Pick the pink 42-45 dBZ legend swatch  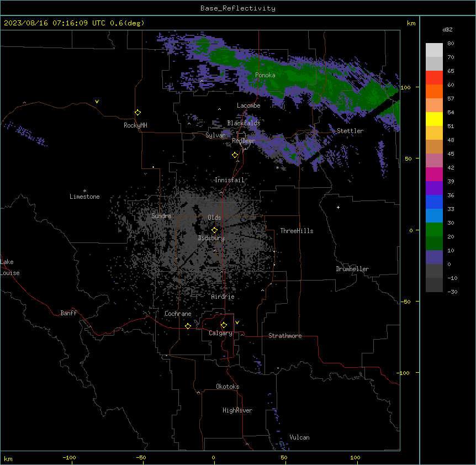434,161
